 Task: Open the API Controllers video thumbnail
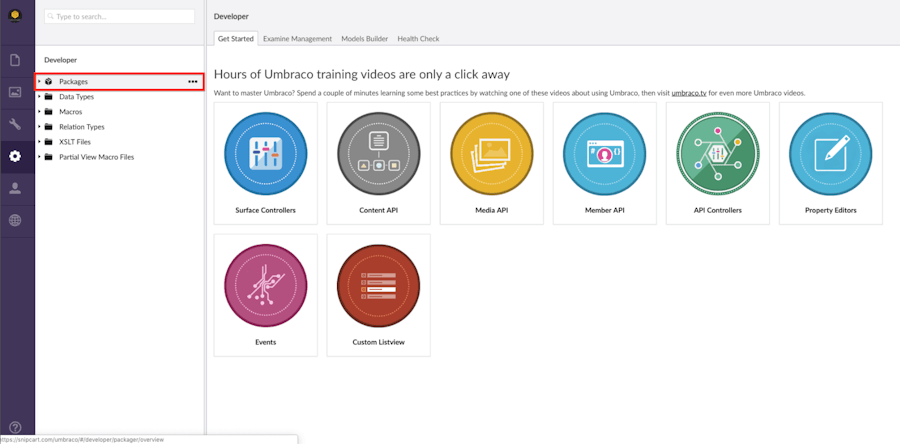click(717, 153)
